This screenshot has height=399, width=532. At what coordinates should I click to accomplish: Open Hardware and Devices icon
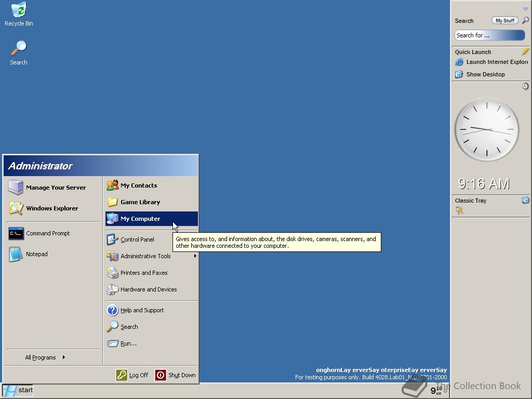[112, 289]
